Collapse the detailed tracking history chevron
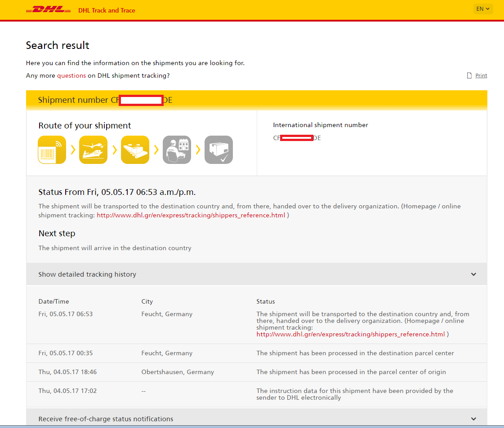Screen dimensions: 504x428 [x=473, y=274]
